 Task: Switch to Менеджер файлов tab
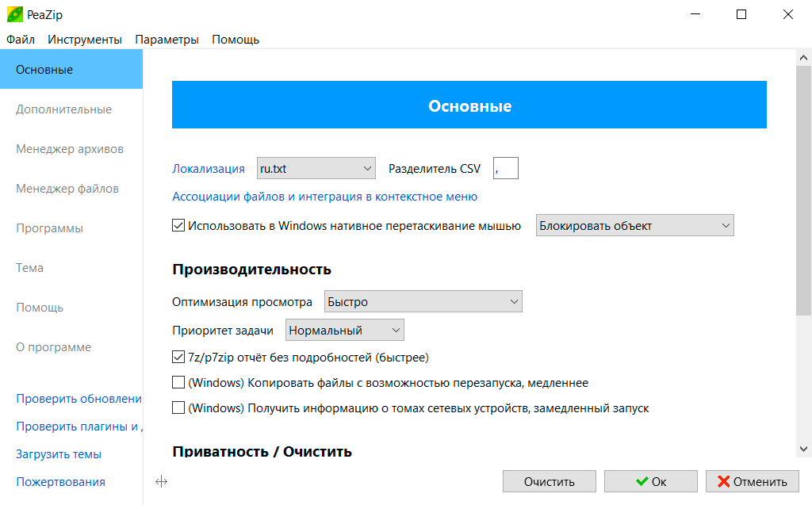coord(67,189)
